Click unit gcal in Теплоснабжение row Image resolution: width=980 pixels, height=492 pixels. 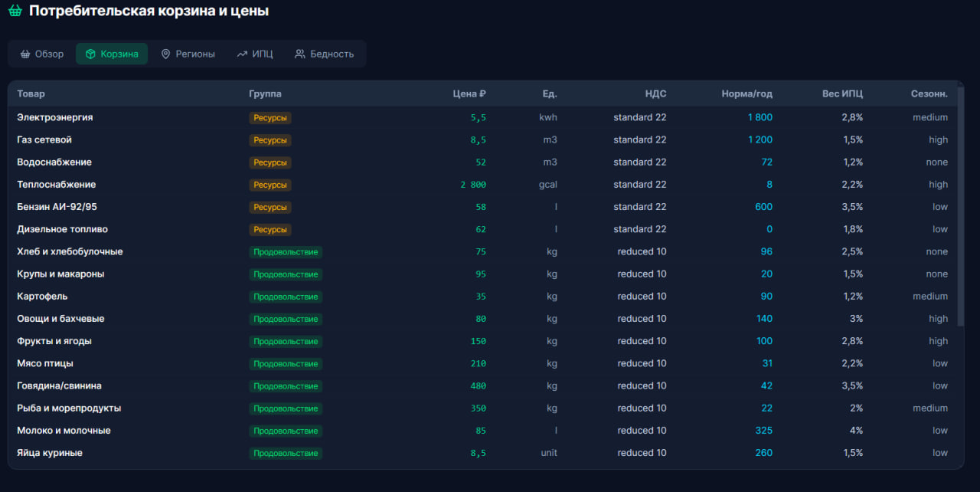pos(547,185)
